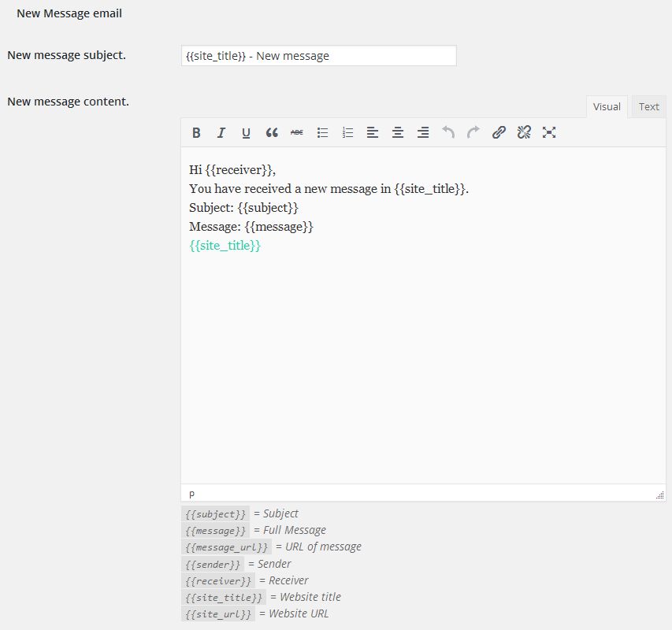
Task: Switch to the Visual editor tab
Action: click(x=607, y=107)
